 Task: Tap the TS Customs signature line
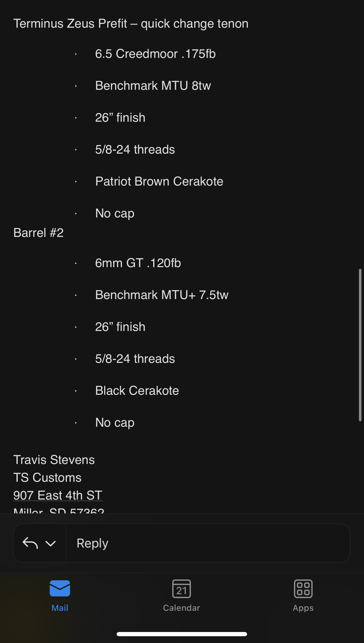[47, 478]
